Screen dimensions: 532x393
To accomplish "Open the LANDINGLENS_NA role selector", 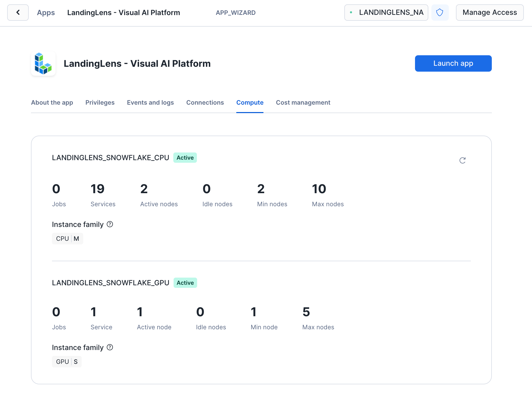I will pyautogui.click(x=386, y=13).
